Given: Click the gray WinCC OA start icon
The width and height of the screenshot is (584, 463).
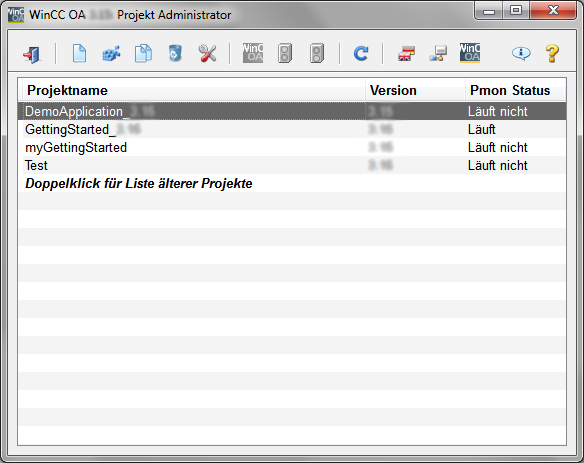Looking at the screenshot, I should (253, 53).
